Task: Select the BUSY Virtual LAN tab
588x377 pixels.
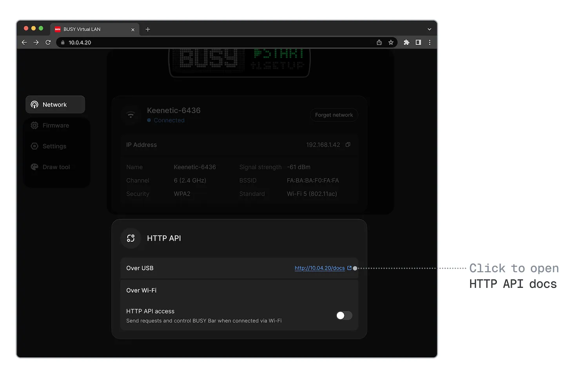Action: coord(95,29)
